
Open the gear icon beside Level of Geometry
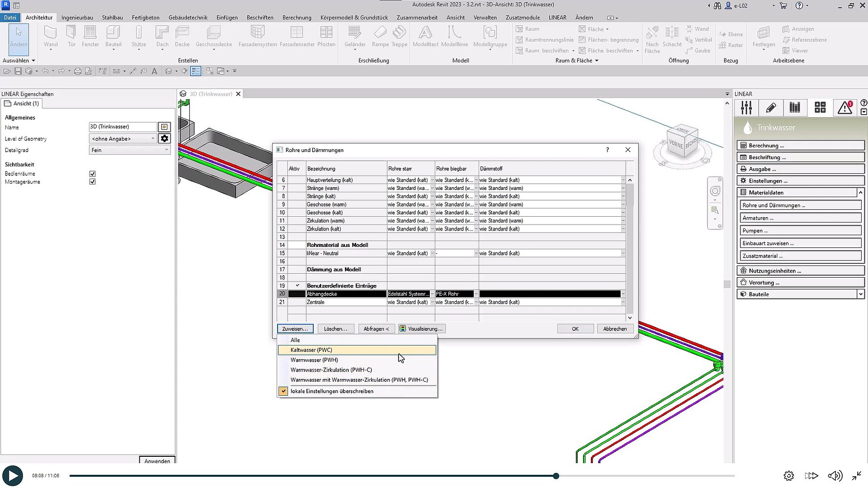coord(164,139)
